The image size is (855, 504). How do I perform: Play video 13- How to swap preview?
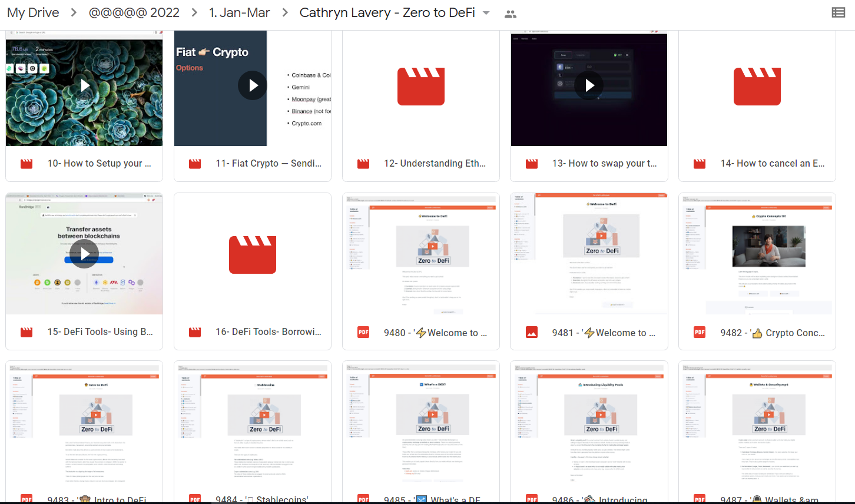(x=589, y=85)
